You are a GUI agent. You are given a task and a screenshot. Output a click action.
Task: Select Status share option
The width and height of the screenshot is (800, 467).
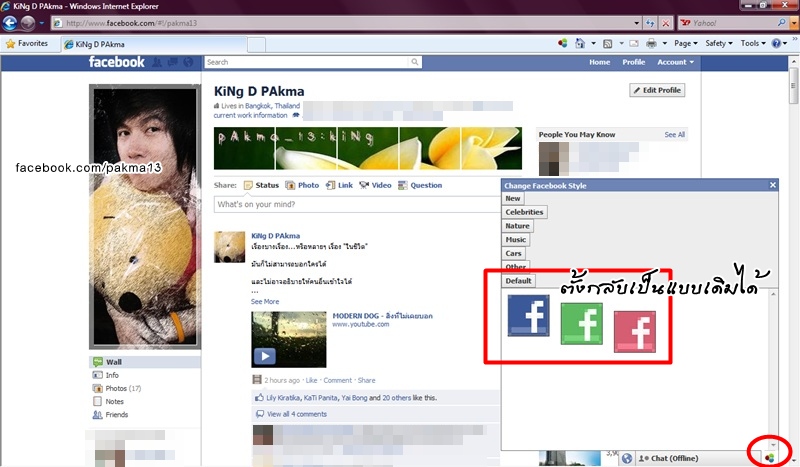coord(261,185)
